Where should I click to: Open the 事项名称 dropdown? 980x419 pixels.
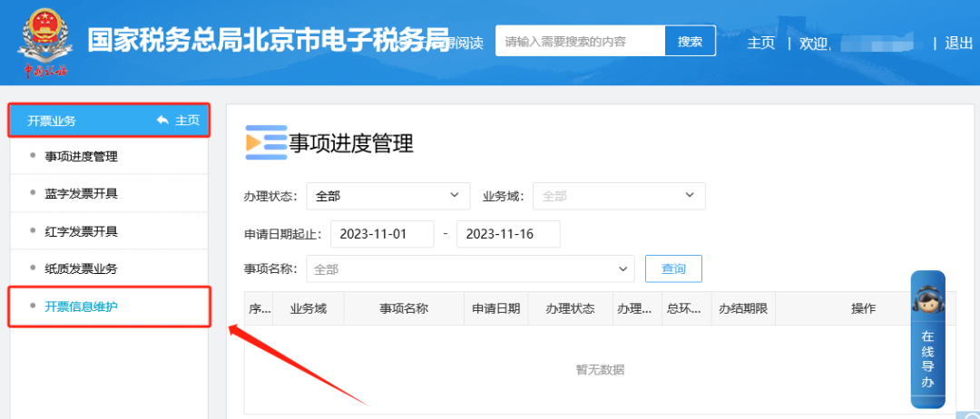(x=470, y=269)
